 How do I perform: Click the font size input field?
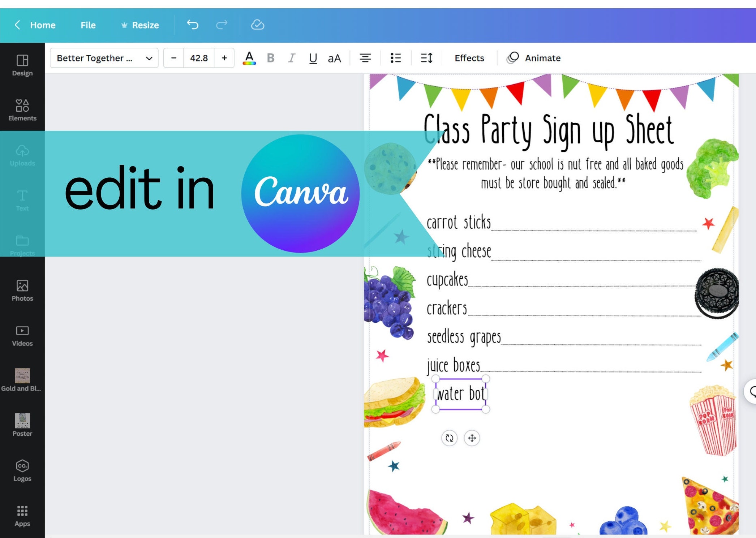tap(198, 58)
